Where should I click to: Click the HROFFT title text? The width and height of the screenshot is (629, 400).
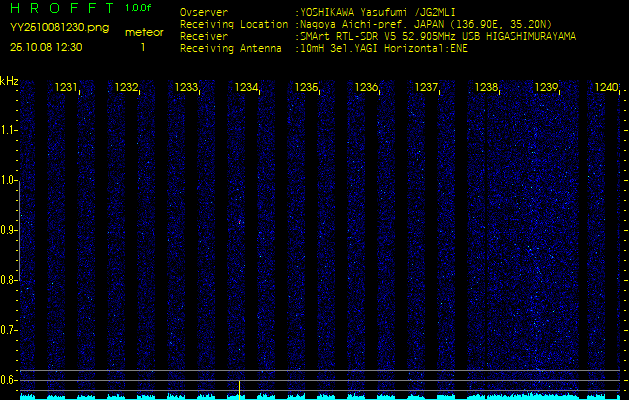[62, 8]
